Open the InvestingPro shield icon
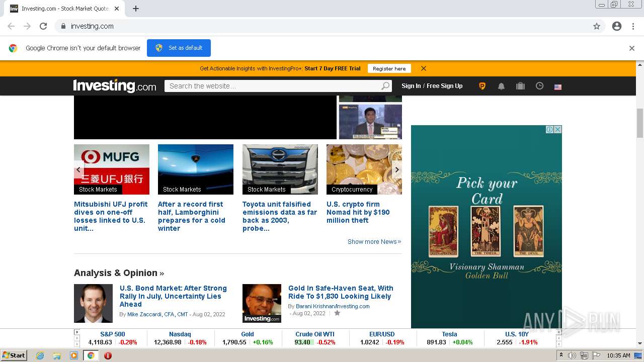Image resolution: width=644 pixels, height=362 pixels. [x=482, y=86]
